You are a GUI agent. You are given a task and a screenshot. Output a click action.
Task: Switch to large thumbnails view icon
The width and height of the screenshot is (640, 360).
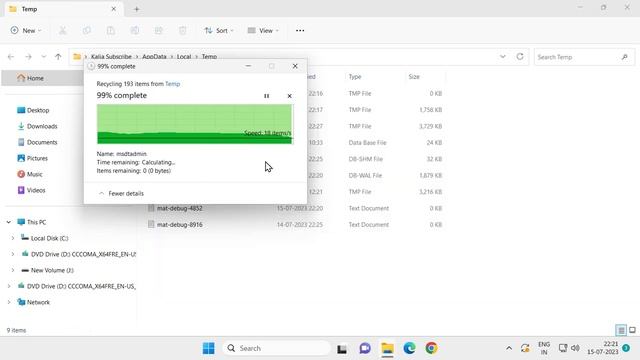click(632, 330)
